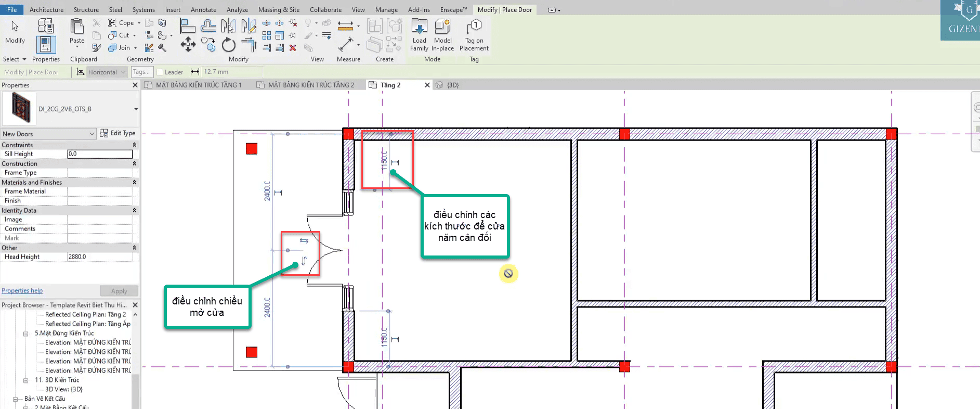Click the upper 2400.0 temporary dimension value
Image resolution: width=980 pixels, height=409 pixels.
point(267,191)
